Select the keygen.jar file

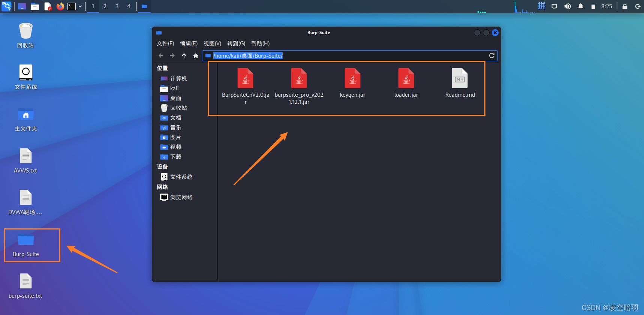[352, 83]
